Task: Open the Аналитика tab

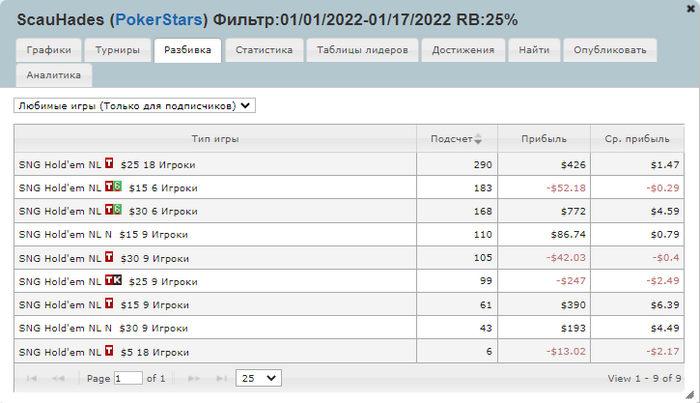Action: [54, 75]
